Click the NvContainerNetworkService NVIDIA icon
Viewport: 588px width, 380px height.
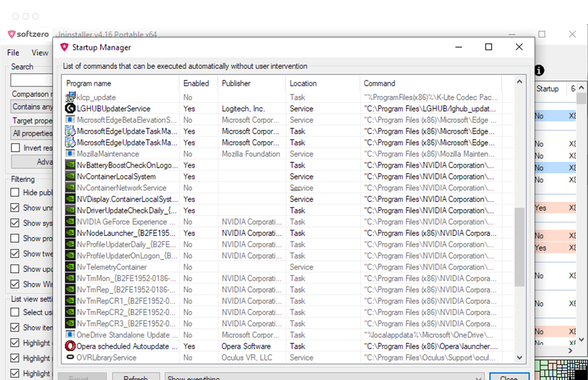click(70, 188)
